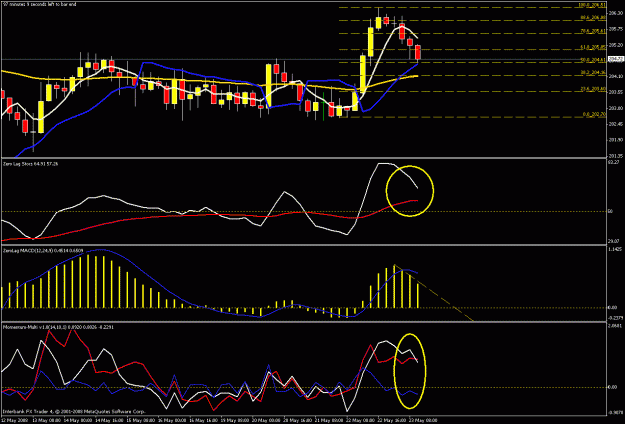Click the 61.8 Fibonacci level label

pos(593,47)
